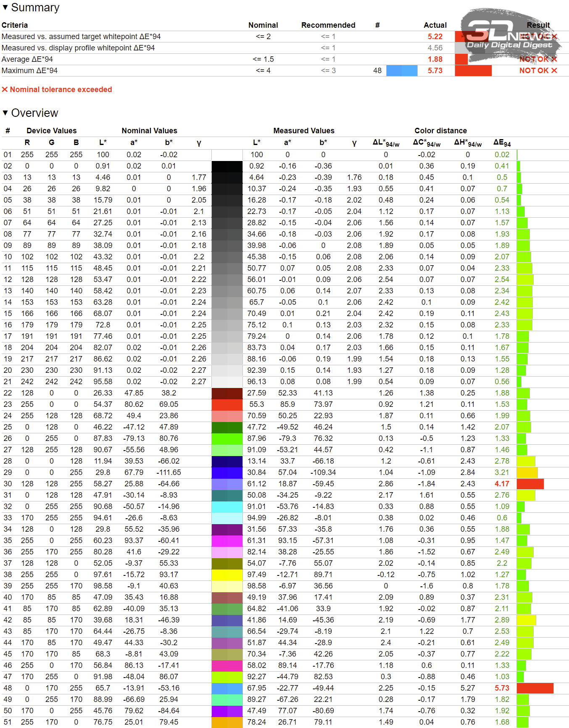
Task: Click the yellow ΔE bar for row 28
Action: click(526, 461)
